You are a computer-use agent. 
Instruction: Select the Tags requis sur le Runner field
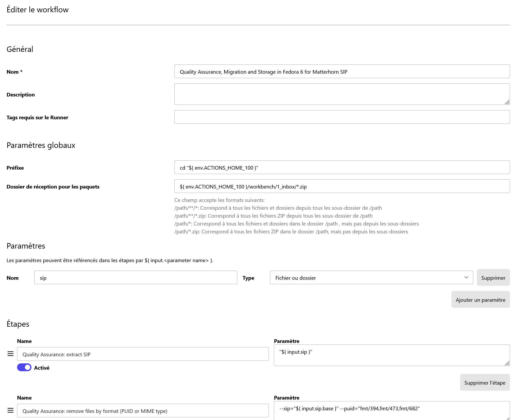pyautogui.click(x=342, y=117)
